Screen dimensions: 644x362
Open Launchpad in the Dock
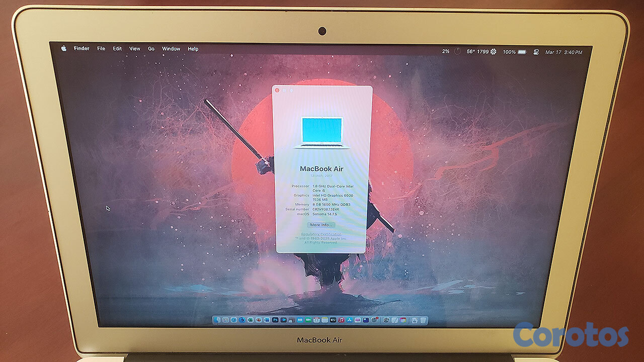(x=225, y=320)
